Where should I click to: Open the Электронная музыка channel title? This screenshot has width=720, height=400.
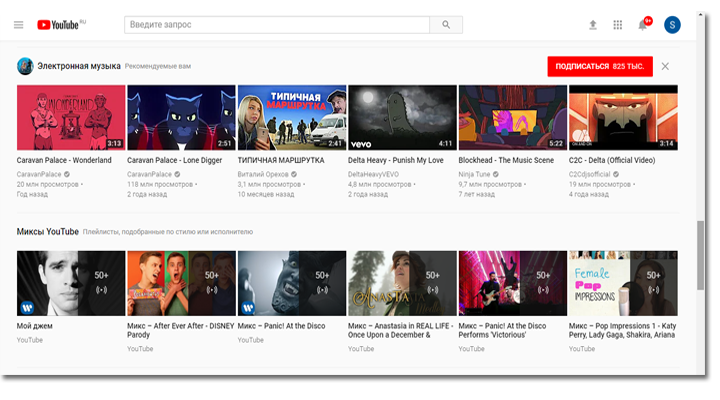(x=79, y=66)
